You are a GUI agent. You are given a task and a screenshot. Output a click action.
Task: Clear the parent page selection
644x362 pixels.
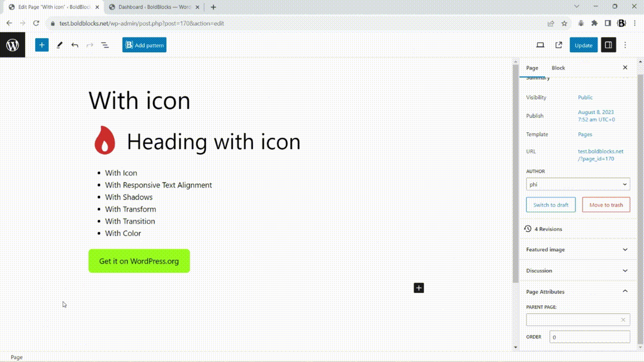click(x=623, y=320)
